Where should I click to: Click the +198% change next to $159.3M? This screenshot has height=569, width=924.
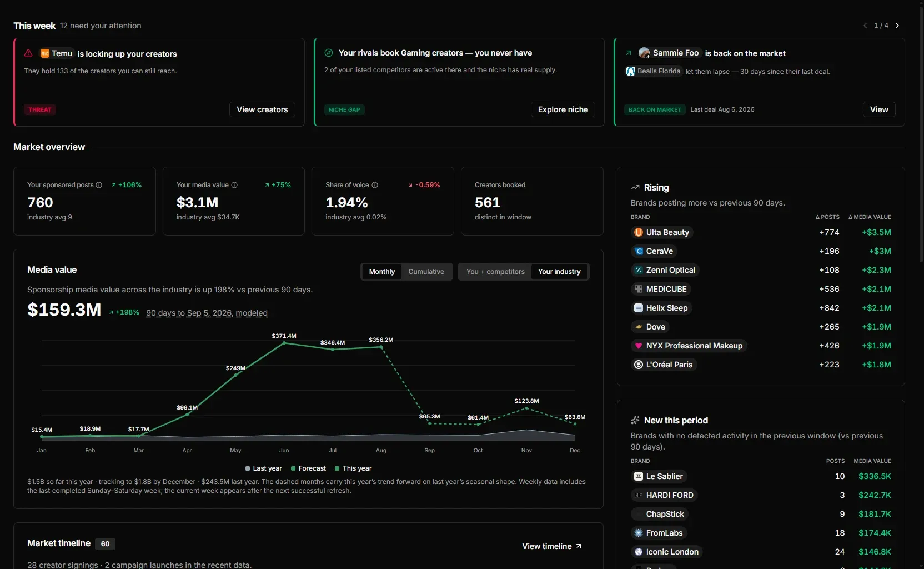(124, 312)
